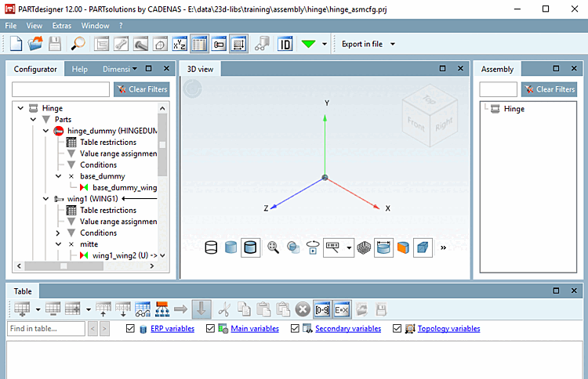Click the Main variables link

[x=255, y=328]
